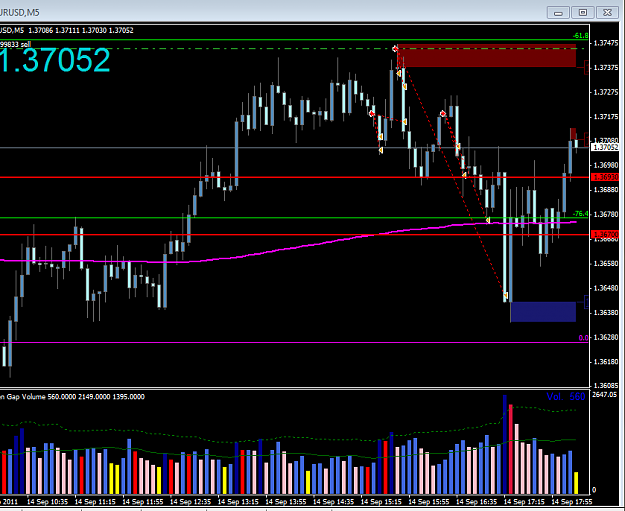Select the large cyan 1.37052 price display
This screenshot has width=625, height=511.
pos(55,61)
